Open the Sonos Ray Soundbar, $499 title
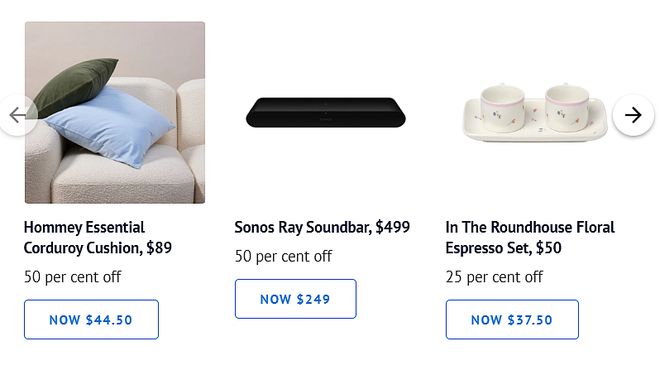This screenshot has width=660, height=370. 322,227
